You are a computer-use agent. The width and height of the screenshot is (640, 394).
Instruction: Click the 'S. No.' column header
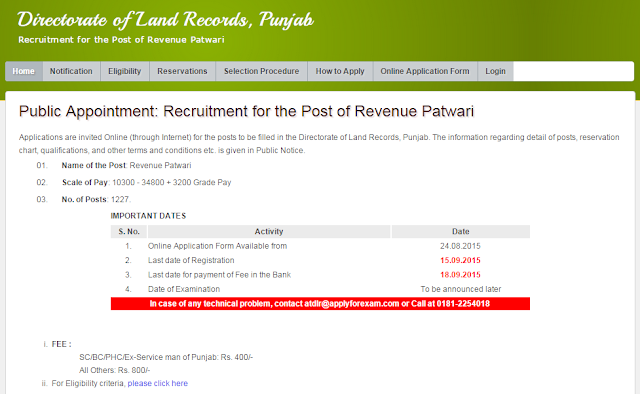coord(129,232)
